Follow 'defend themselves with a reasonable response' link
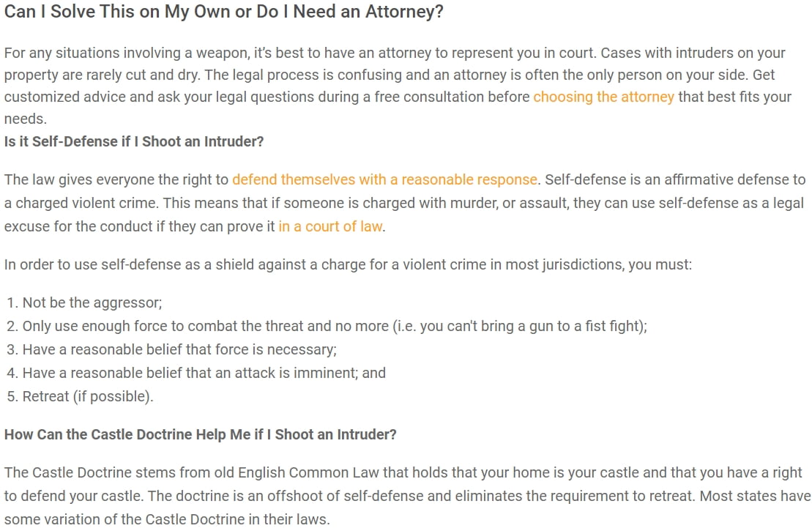The height and width of the screenshot is (531, 812). pos(385,179)
